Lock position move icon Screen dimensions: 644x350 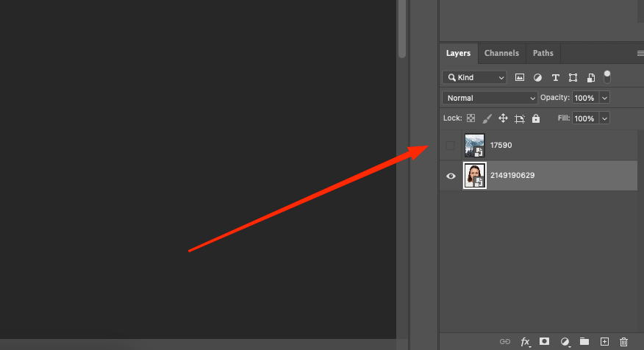point(503,118)
